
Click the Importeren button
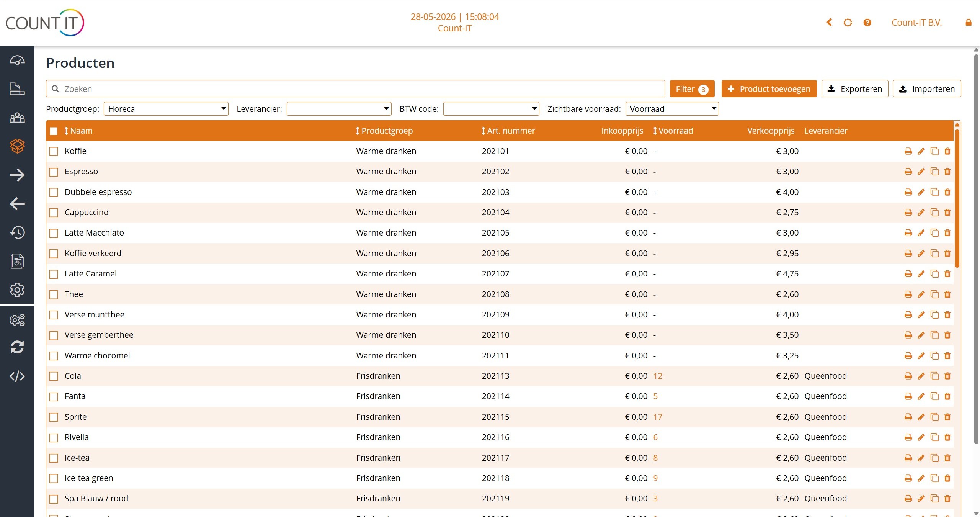927,89
